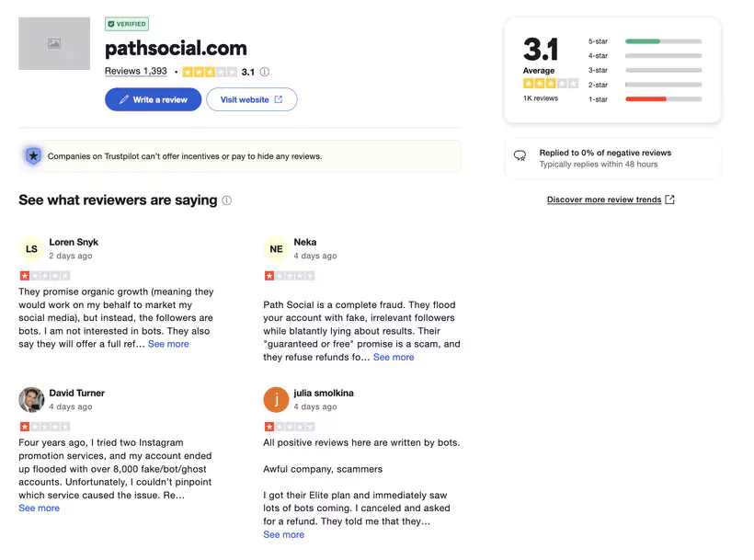Click the Write a review button
754x560 pixels.
point(153,99)
